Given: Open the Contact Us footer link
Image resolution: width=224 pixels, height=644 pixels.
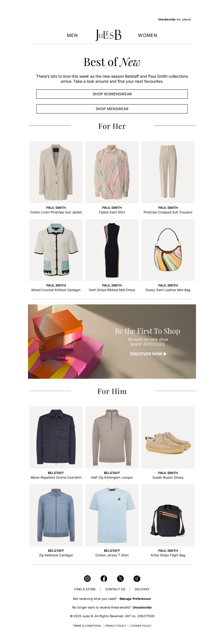Looking at the screenshot, I should pos(115,589).
